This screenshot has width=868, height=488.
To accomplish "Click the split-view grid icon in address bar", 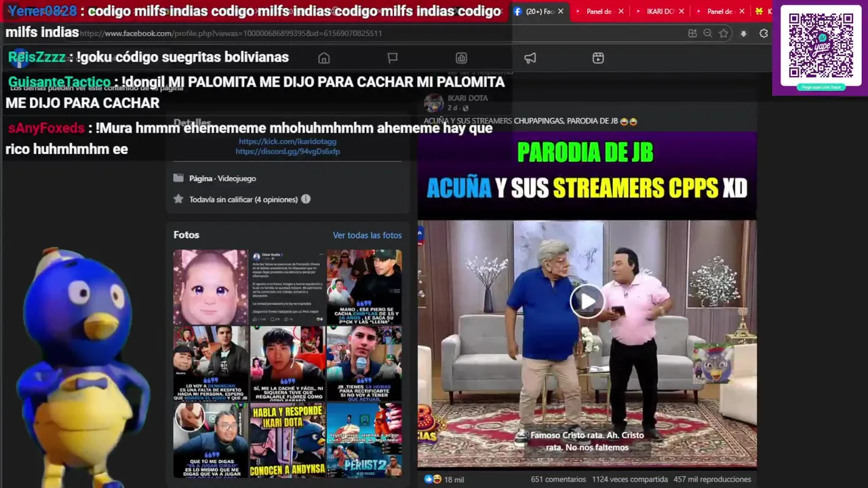I will coord(692,33).
